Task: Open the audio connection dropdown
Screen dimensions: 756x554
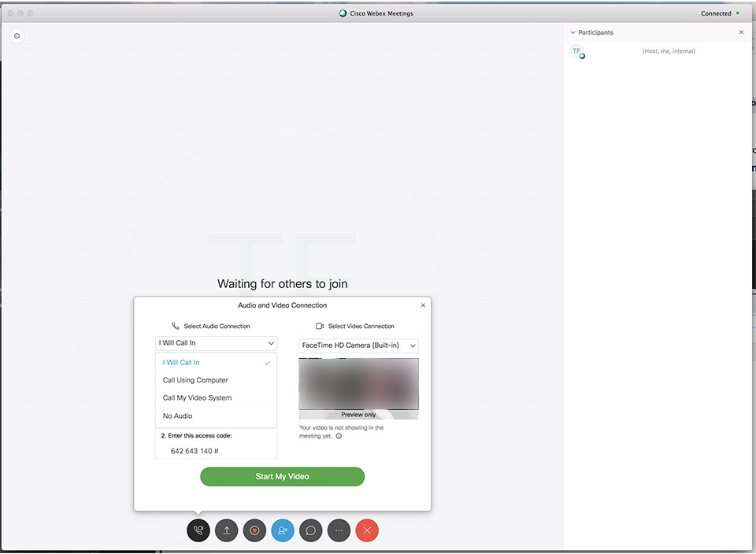Action: tap(216, 343)
